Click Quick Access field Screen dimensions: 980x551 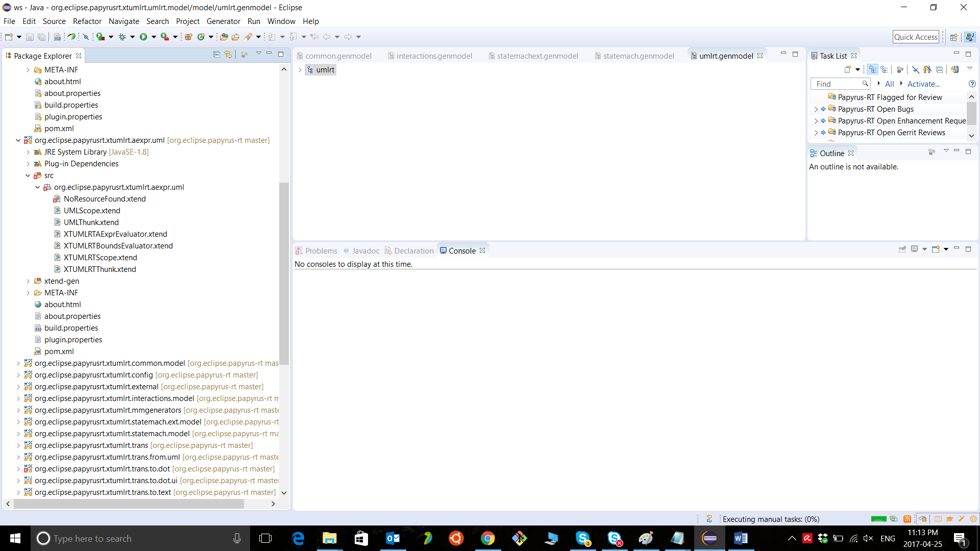click(x=916, y=37)
